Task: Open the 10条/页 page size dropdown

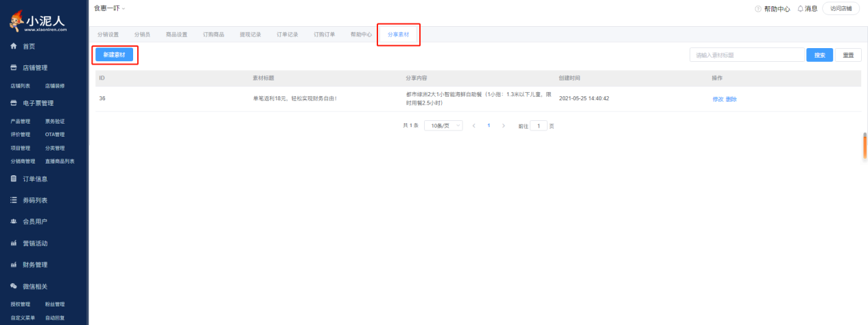Action: click(x=443, y=126)
